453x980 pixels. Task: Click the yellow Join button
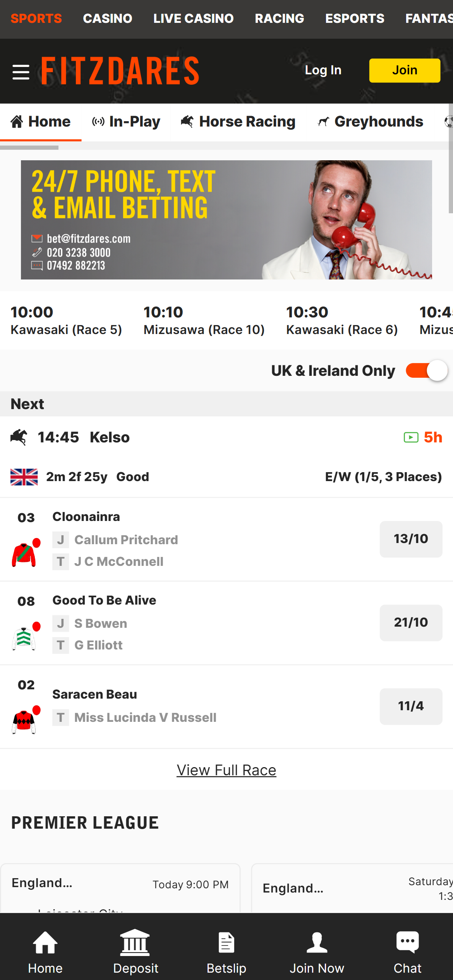pyautogui.click(x=404, y=70)
